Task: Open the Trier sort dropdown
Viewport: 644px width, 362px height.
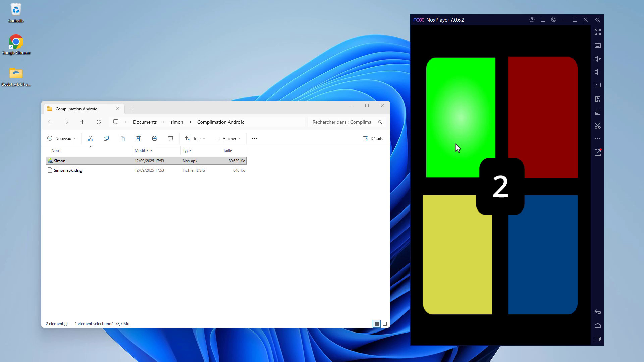Action: (195, 138)
